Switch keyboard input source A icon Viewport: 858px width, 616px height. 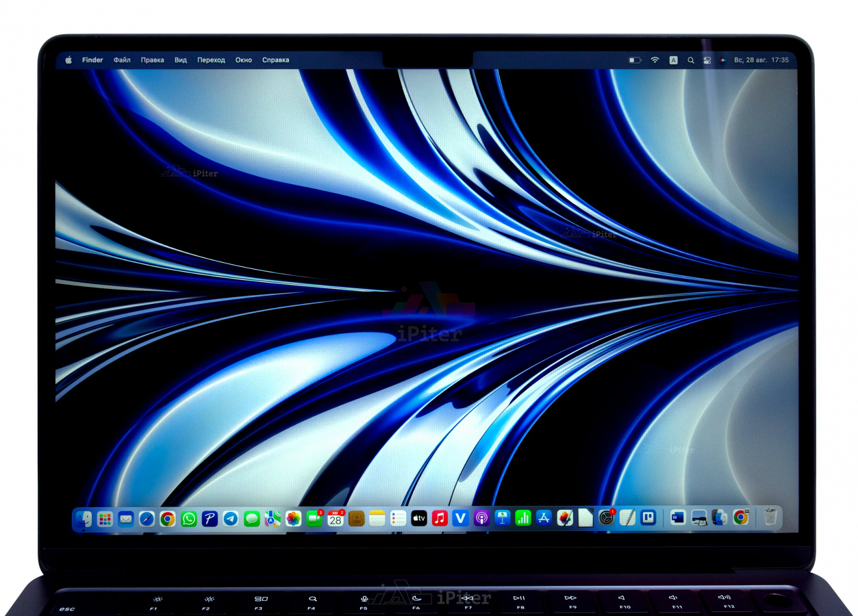(x=674, y=60)
